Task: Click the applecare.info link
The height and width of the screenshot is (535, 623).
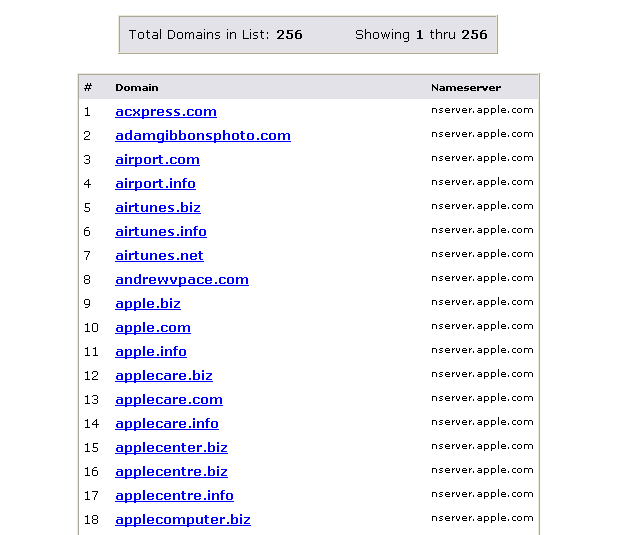Action: pos(166,424)
